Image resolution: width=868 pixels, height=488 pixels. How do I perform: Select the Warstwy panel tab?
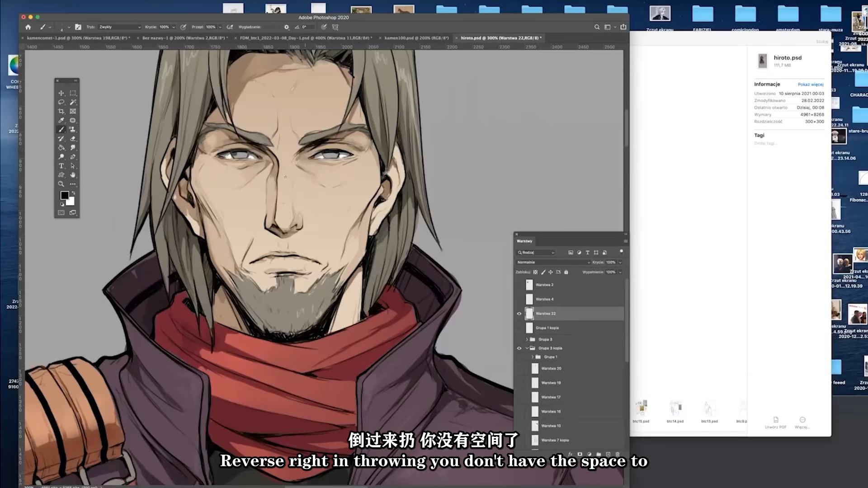(524, 241)
